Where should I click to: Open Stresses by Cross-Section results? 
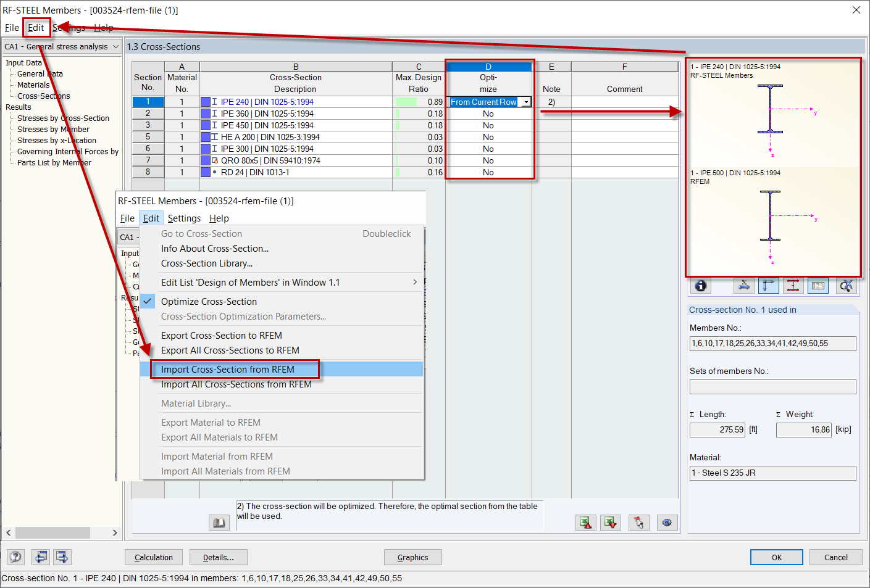click(63, 118)
